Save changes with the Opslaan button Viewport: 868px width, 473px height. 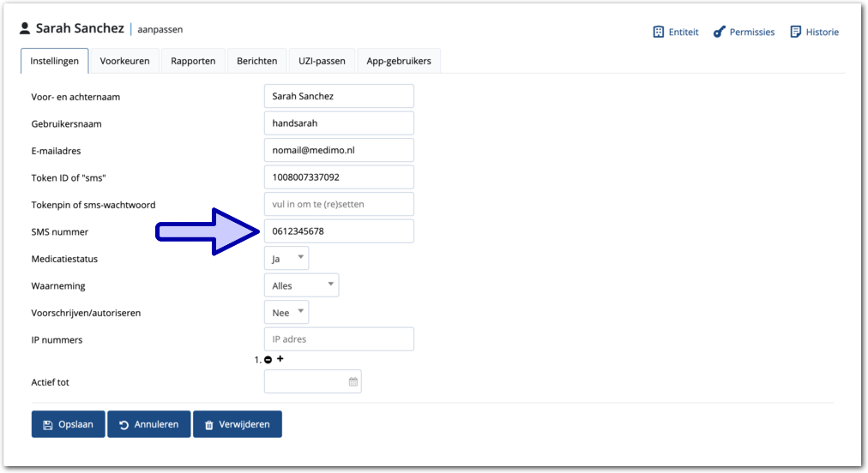(69, 424)
